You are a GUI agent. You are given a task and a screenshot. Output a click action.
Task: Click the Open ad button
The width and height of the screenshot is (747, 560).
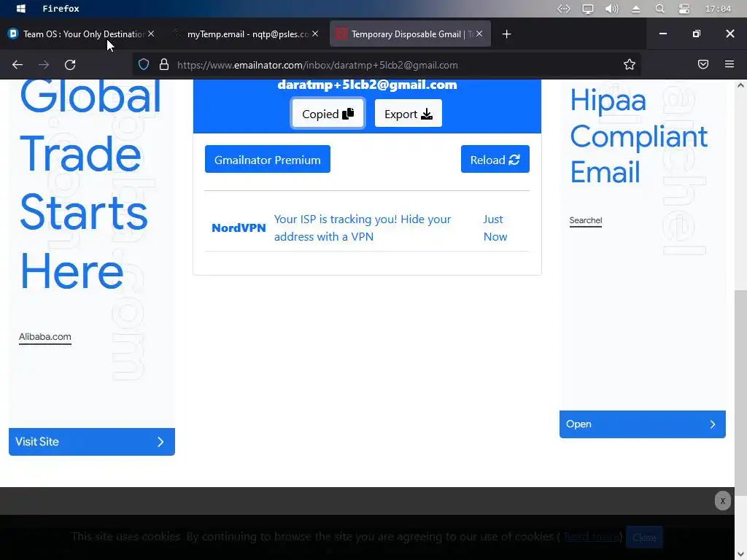(x=642, y=424)
